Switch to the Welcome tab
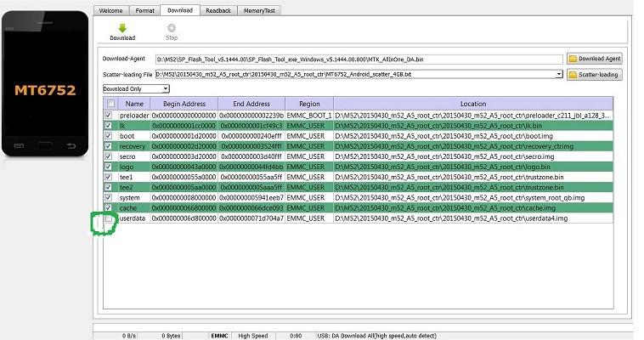This screenshot has height=340, width=644. [110, 11]
